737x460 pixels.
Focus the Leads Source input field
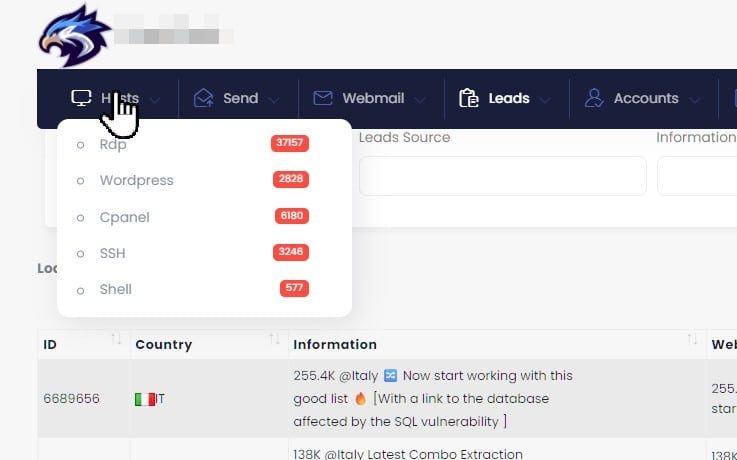point(502,176)
